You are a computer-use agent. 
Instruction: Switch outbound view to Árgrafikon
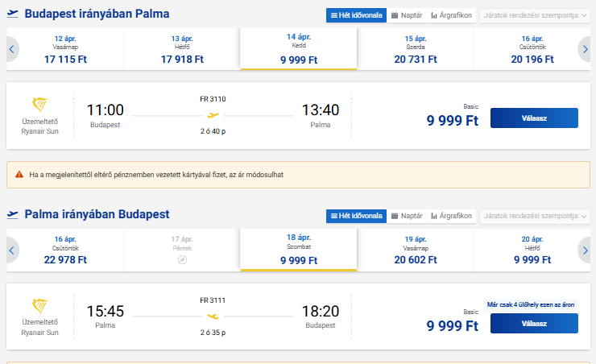click(451, 15)
